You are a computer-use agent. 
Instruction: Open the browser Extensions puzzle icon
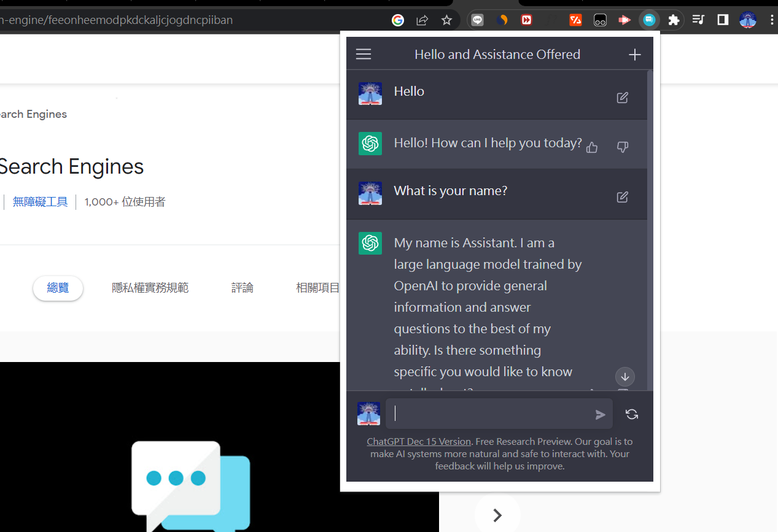(674, 20)
